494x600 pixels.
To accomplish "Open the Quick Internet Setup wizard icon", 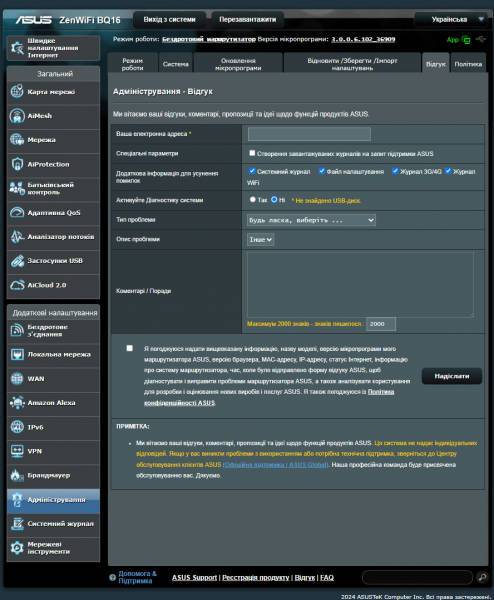I will pyautogui.click(x=17, y=48).
